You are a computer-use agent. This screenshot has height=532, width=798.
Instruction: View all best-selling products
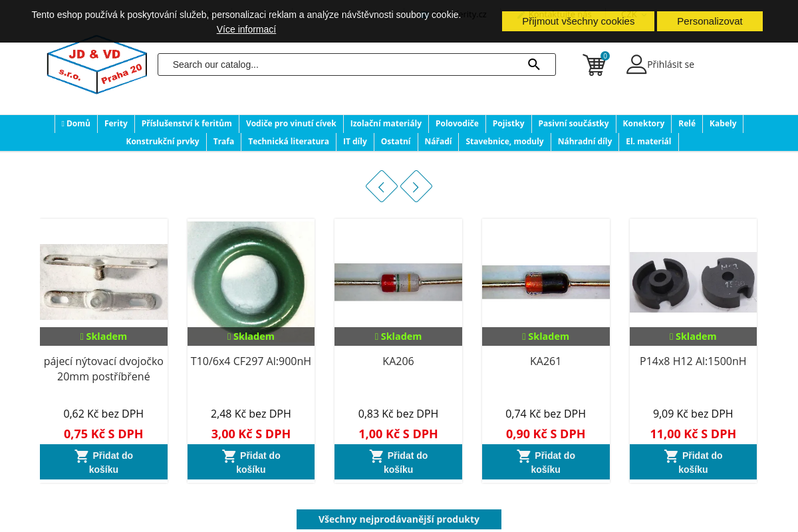click(x=399, y=519)
